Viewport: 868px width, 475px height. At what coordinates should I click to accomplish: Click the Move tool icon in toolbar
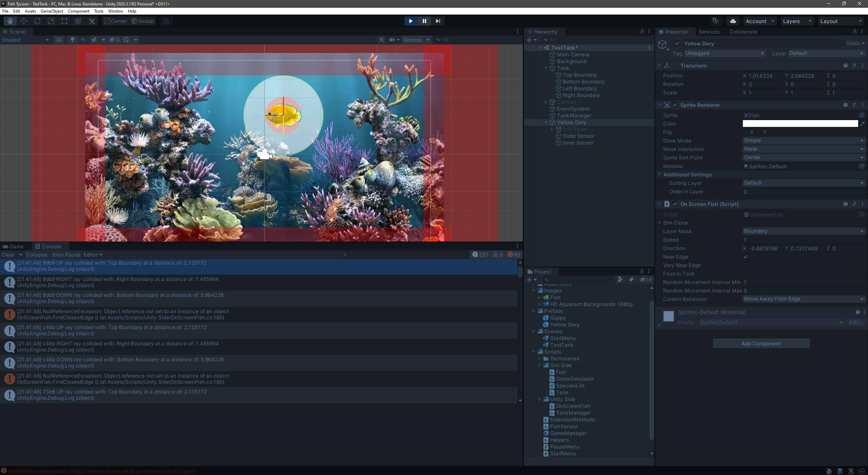pos(23,21)
